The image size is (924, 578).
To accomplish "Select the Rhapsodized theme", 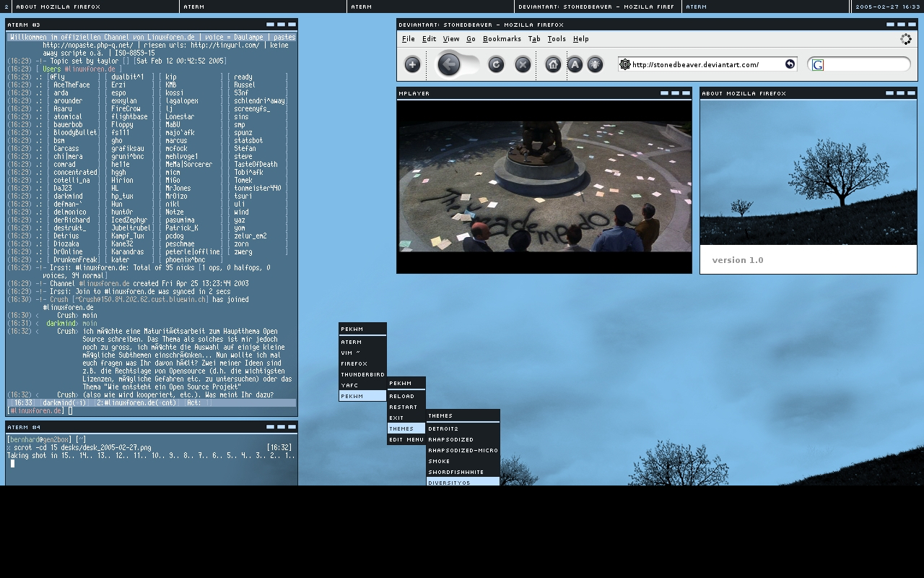I will tap(463, 439).
